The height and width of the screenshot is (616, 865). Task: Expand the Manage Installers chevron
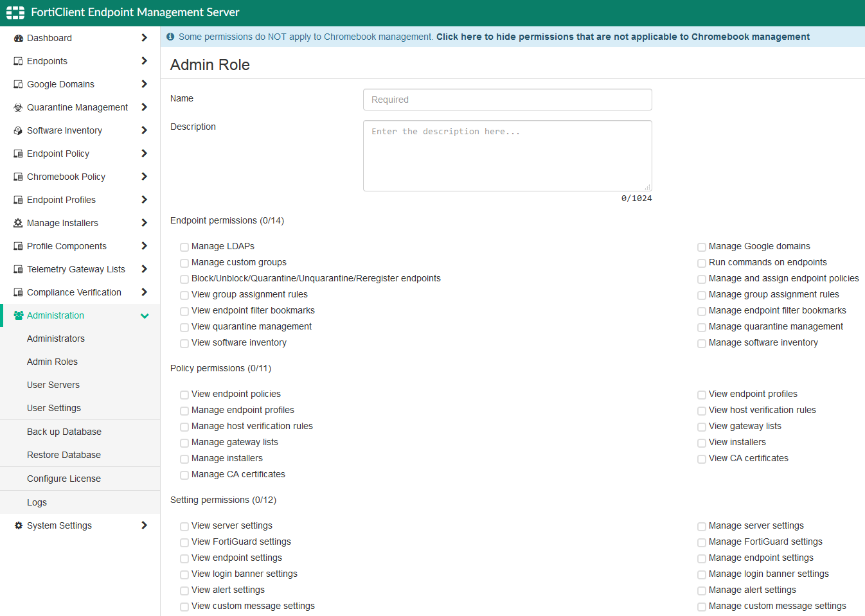144,223
